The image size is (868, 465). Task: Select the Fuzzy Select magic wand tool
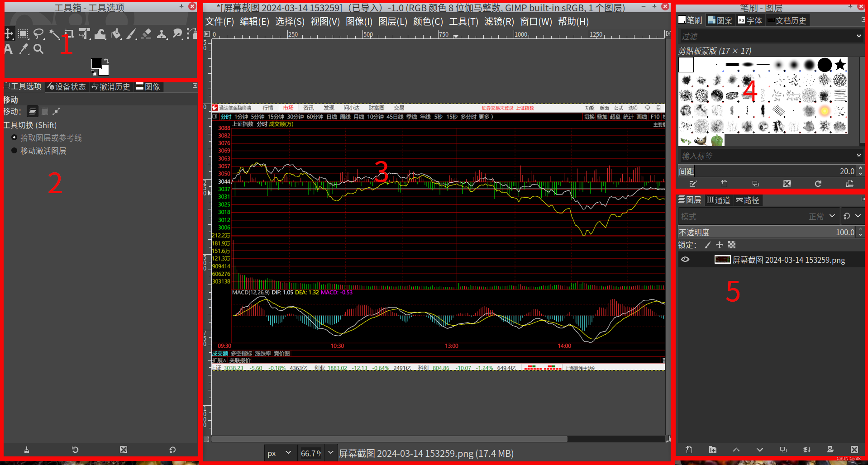click(x=54, y=33)
